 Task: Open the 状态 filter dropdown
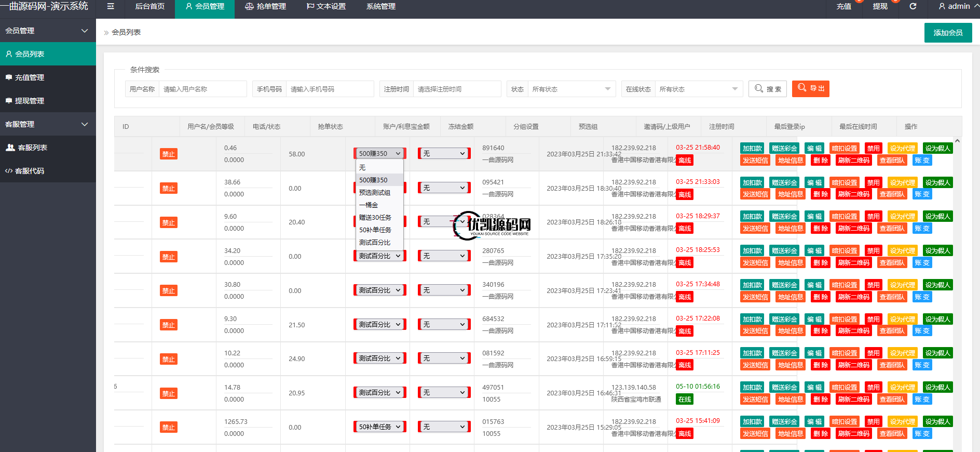coord(570,89)
